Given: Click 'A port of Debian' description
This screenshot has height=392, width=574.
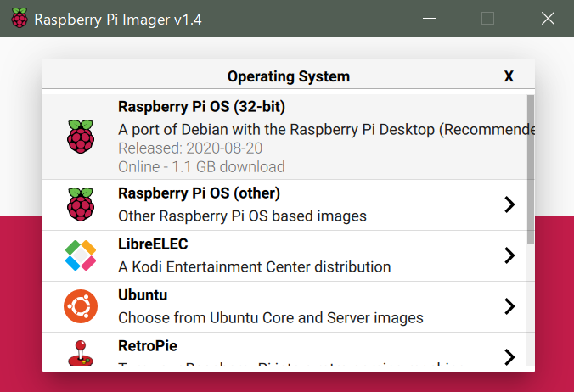Looking at the screenshot, I should (326, 130).
